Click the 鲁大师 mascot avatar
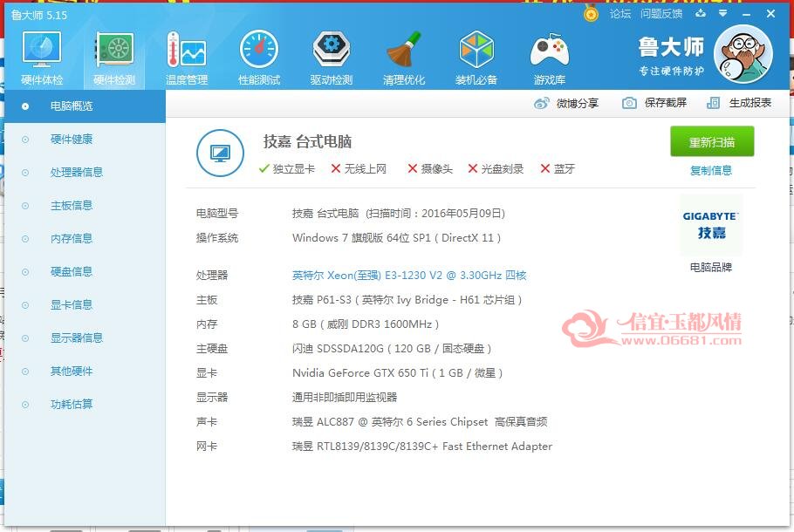The image size is (794, 532). [x=743, y=54]
